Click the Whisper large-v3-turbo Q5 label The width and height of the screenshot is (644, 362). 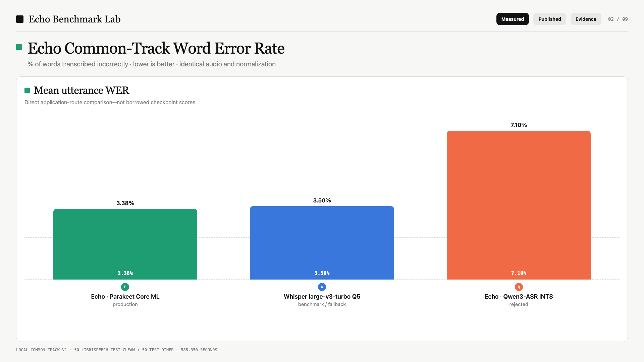[322, 297]
